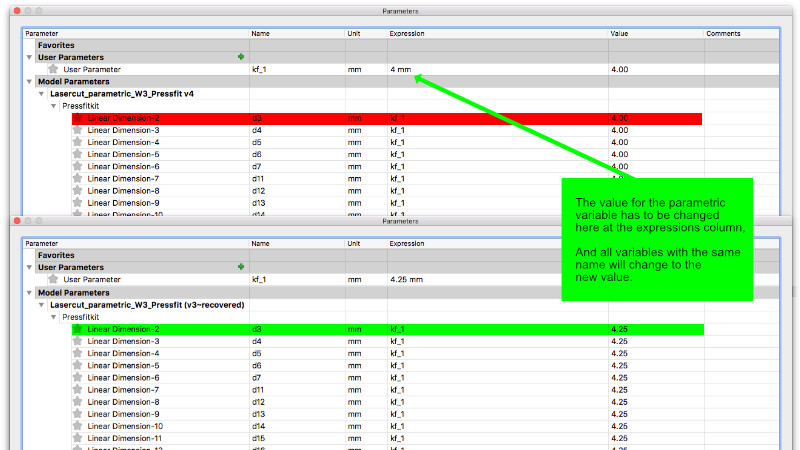
Task: Toggle favorite star for Linear Dimension-7, upper window
Action: point(78,179)
